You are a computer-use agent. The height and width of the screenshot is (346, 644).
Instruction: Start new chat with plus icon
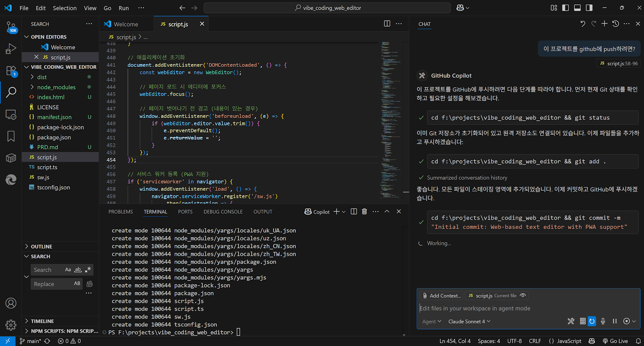(x=604, y=24)
